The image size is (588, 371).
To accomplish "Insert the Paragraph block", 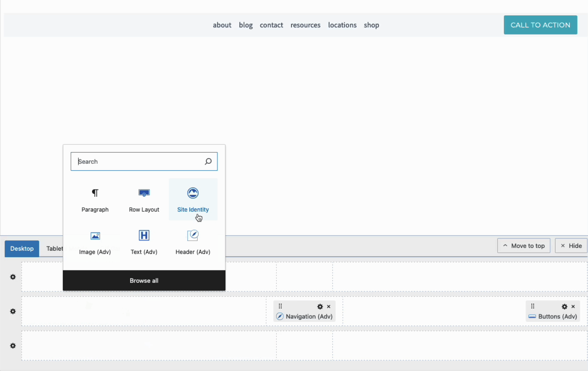I will coord(95,200).
